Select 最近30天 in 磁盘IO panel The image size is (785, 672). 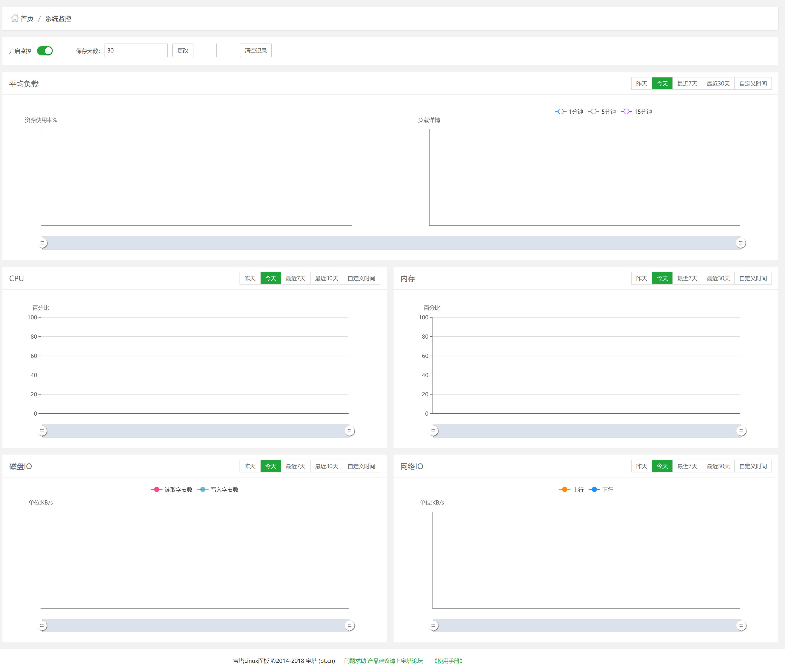coord(326,466)
